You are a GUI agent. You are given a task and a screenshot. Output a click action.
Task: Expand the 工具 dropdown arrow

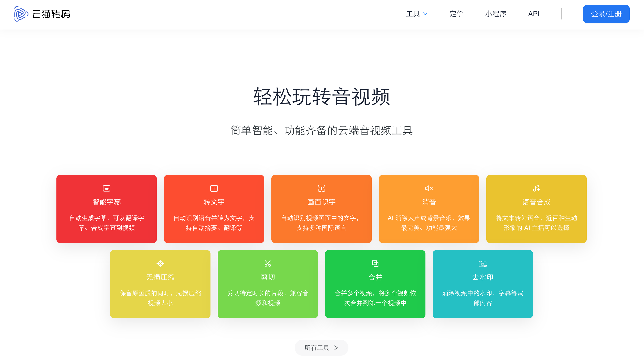coord(425,14)
